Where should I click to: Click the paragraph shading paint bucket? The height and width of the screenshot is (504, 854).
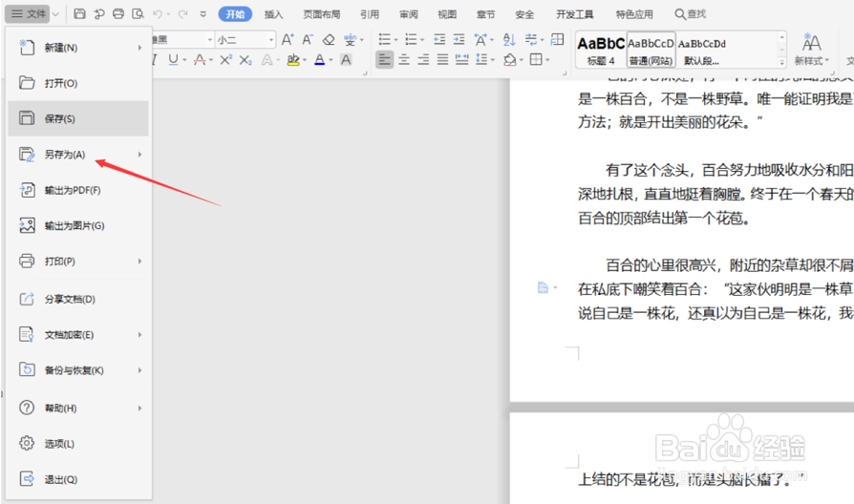click(510, 60)
